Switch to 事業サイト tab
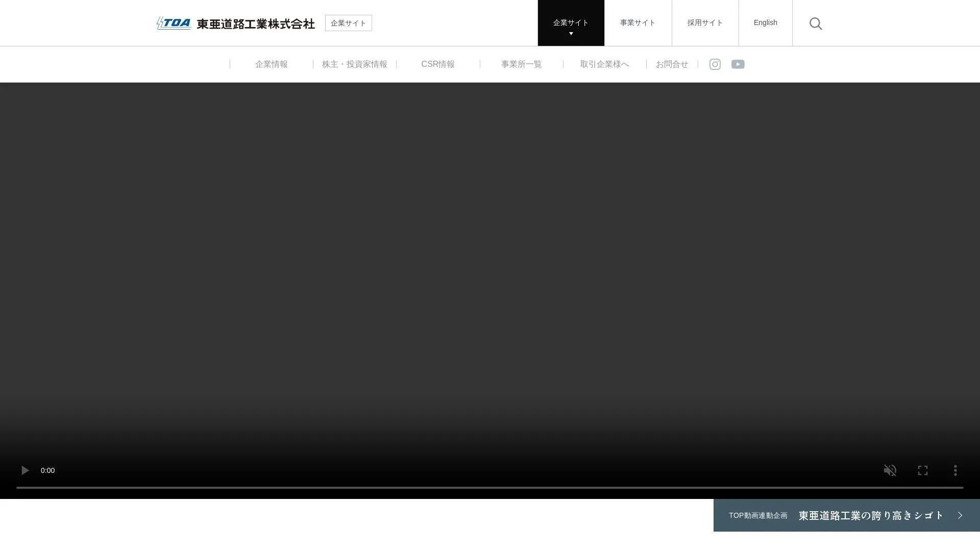Screen dimensions: 980x551 tap(638, 23)
